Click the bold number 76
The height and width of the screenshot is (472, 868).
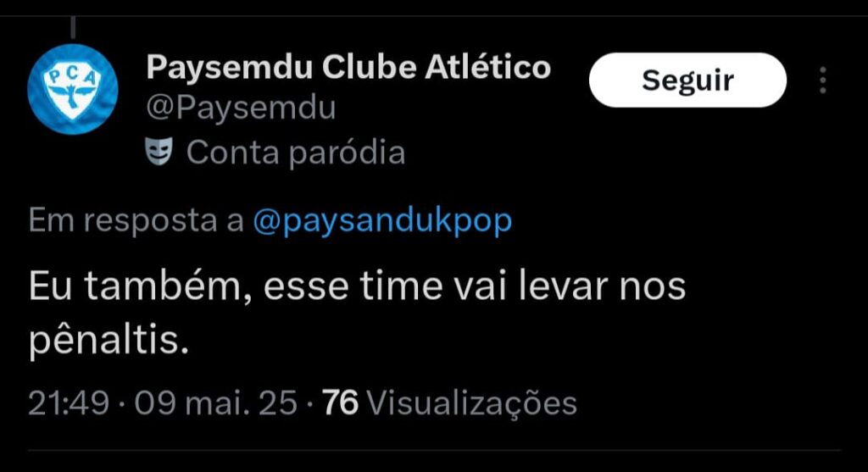point(340,403)
